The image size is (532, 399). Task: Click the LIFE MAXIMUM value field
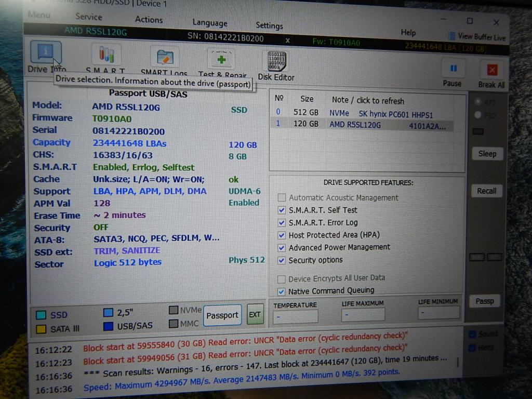click(363, 314)
